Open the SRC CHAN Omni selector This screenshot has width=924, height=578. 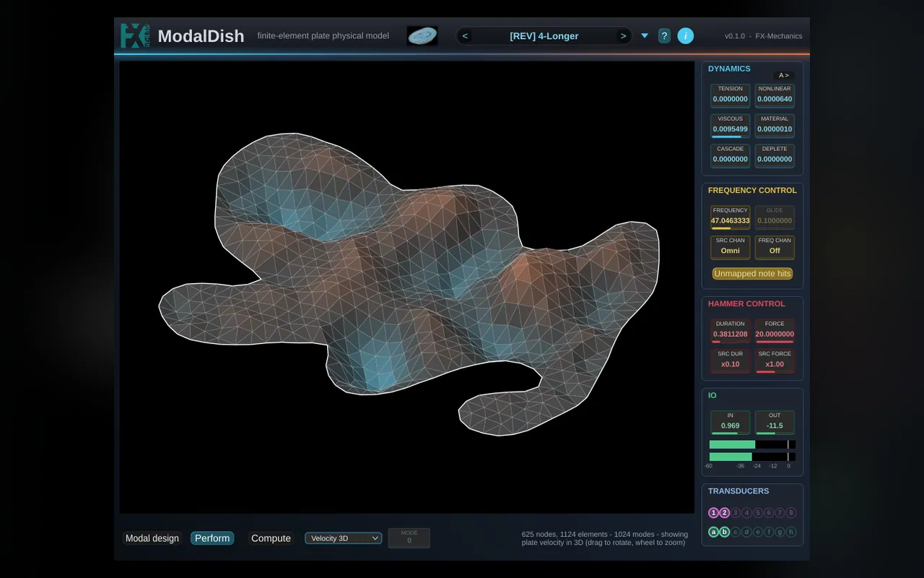(x=730, y=247)
